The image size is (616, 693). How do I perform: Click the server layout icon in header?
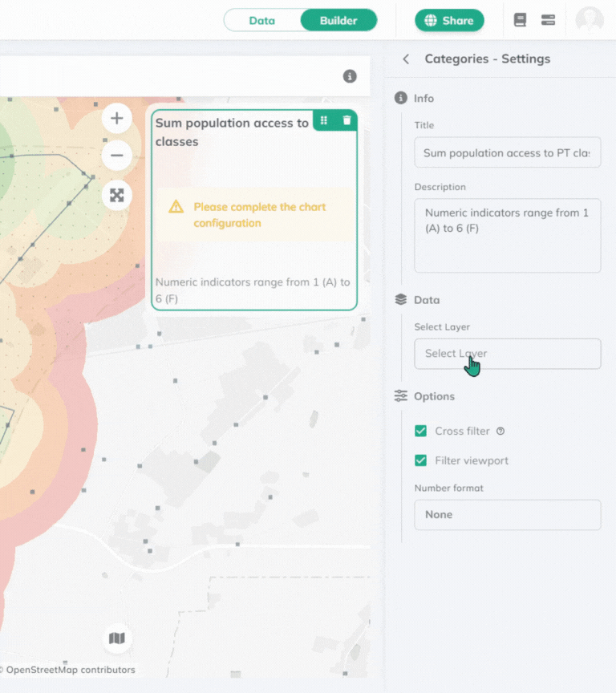point(548,20)
